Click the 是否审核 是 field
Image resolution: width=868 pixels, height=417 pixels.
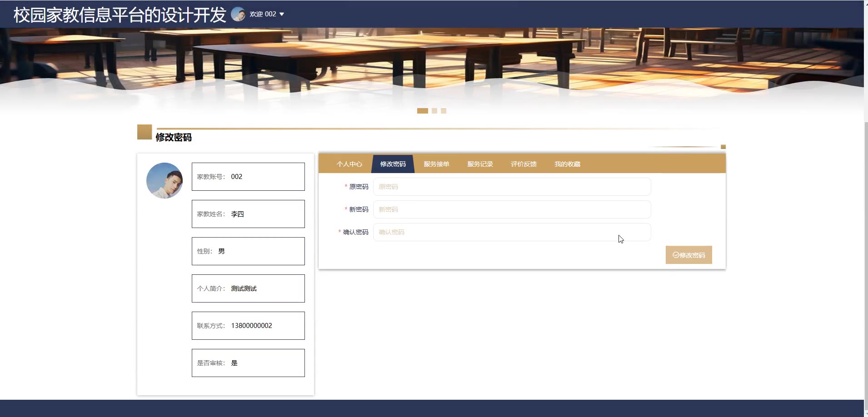[248, 363]
